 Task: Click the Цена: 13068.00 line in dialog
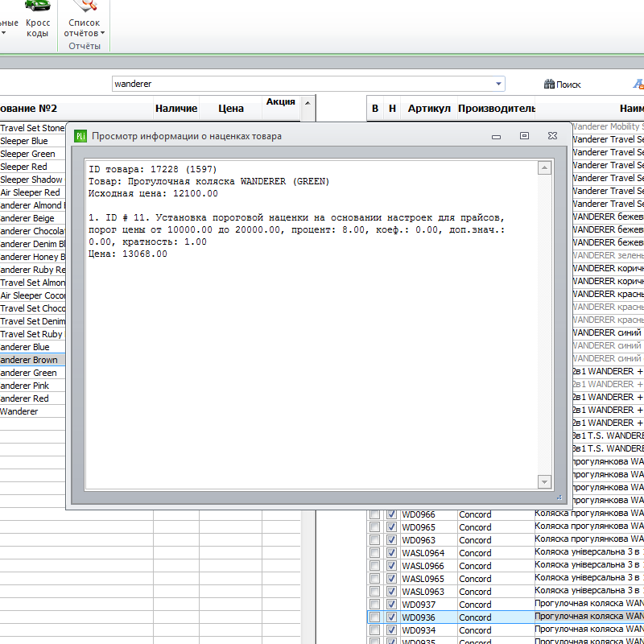(128, 254)
